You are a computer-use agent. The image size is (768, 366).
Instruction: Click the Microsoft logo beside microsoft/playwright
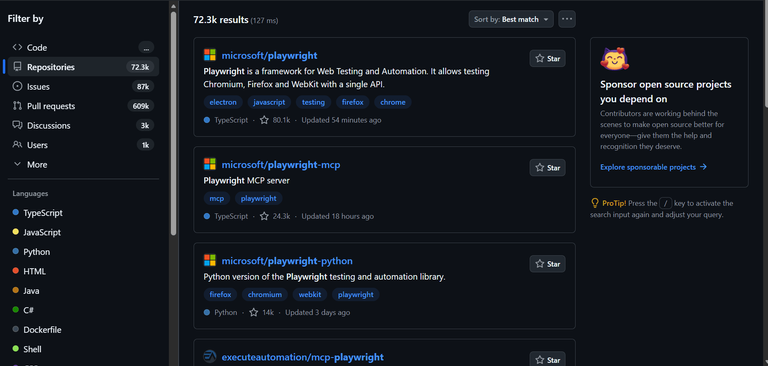(x=210, y=55)
